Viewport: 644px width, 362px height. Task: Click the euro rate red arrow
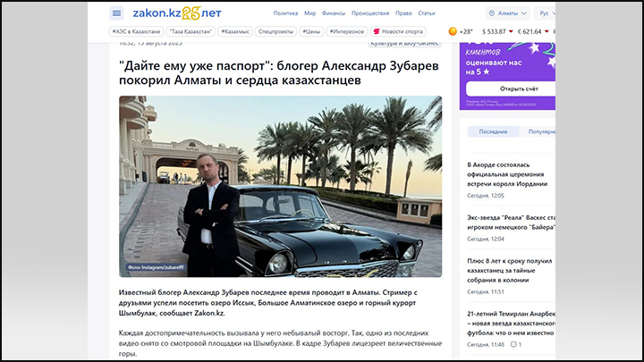(x=547, y=31)
